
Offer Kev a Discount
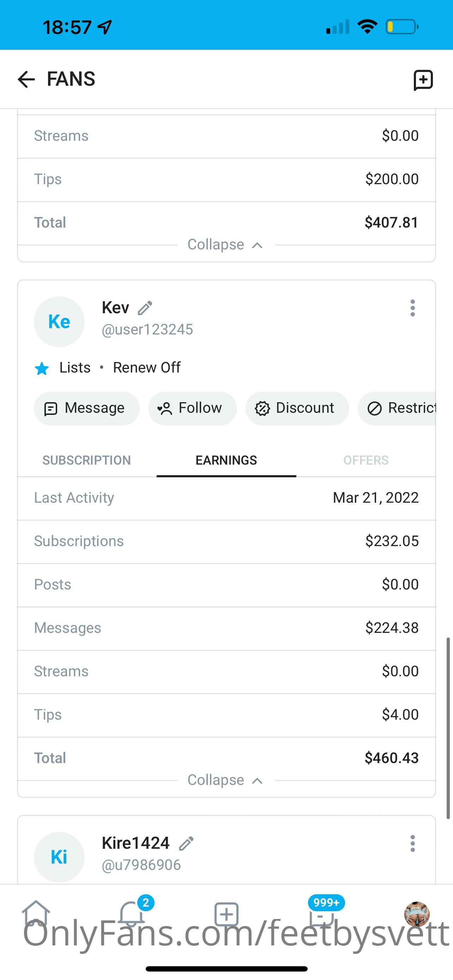297,408
